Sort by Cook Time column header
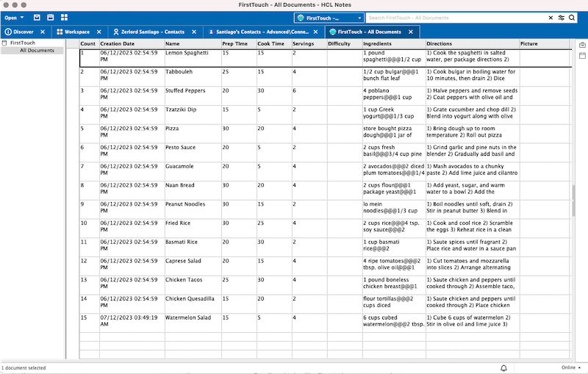This screenshot has width=588, height=374. pos(274,43)
